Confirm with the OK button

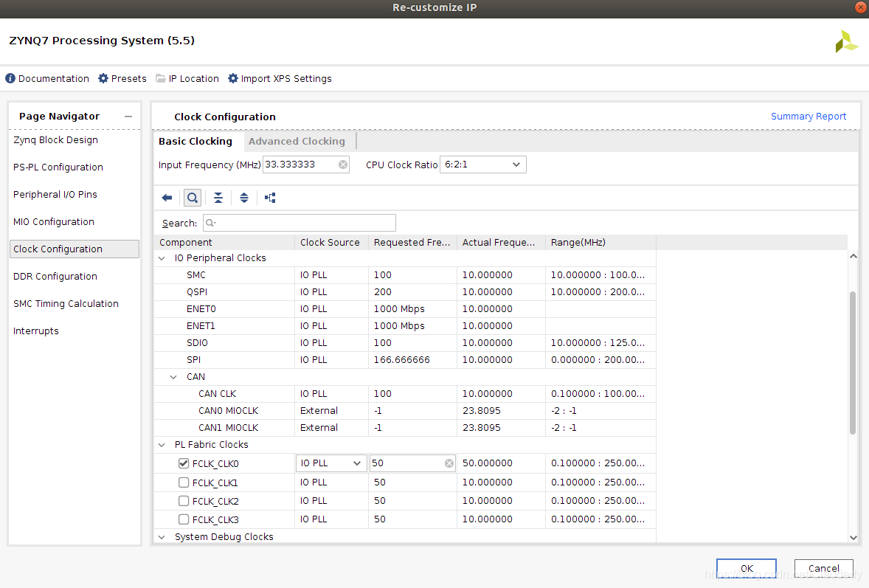(746, 568)
